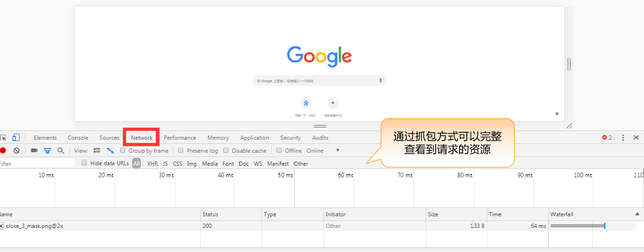Filter requests by XHR
This screenshot has height=252, width=644.
click(153, 163)
